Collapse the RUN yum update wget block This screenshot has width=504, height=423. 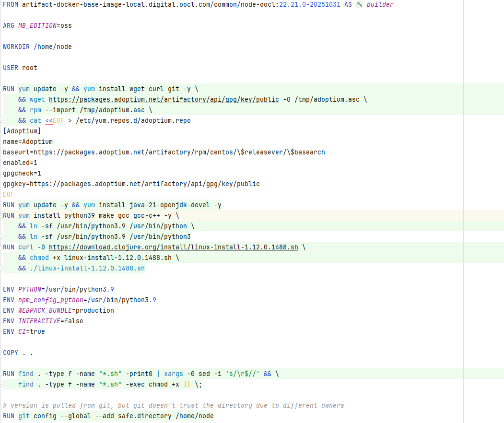(1, 89)
